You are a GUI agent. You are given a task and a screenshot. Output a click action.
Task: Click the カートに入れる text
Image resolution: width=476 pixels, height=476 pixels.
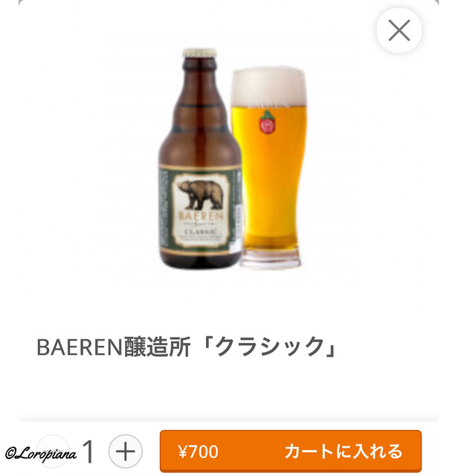point(344,451)
